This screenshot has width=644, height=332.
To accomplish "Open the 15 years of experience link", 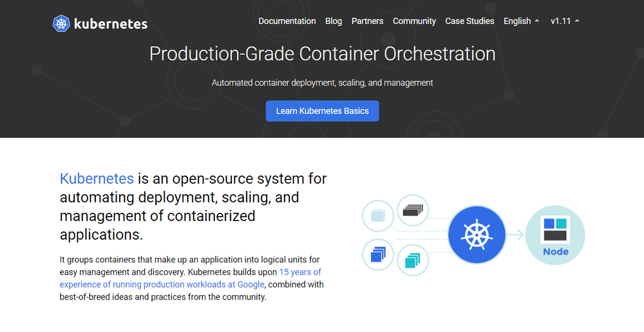I will [x=299, y=272].
